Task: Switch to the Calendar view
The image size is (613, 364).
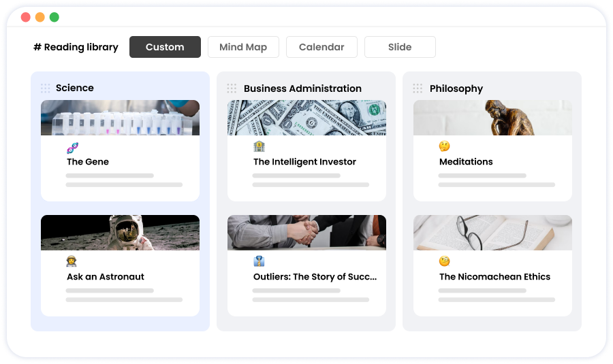Action: 321,47
